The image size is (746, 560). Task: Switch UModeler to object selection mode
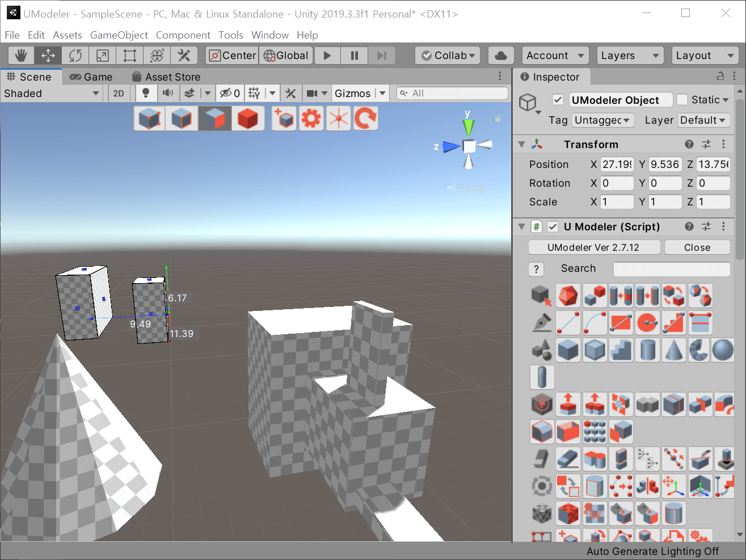click(x=247, y=119)
